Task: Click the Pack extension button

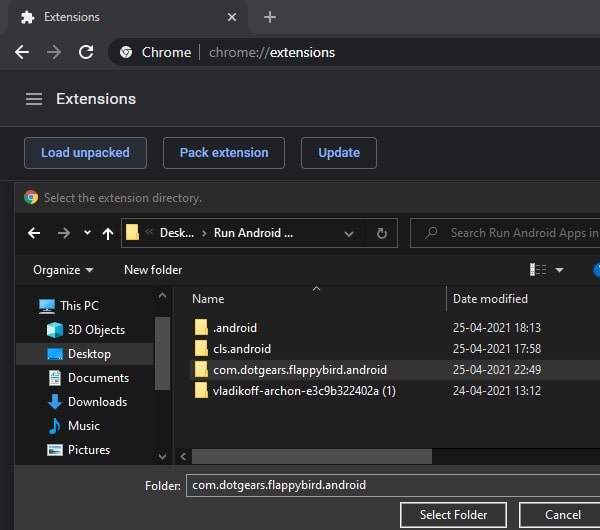Action: click(x=224, y=153)
